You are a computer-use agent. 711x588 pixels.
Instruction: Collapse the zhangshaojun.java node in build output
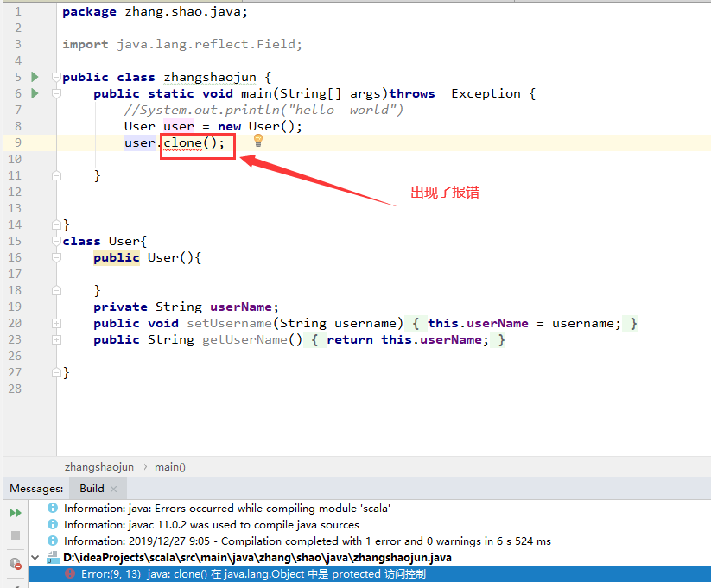[35, 557]
